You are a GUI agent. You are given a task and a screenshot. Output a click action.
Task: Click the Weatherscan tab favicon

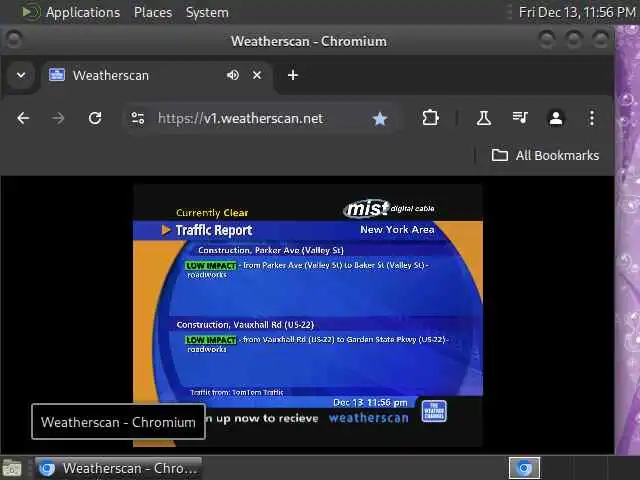click(x=57, y=75)
